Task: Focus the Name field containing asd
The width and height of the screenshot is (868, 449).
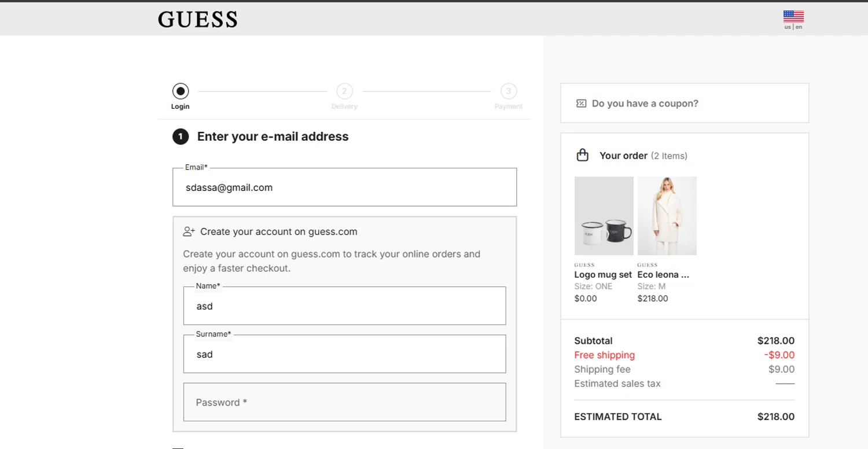Action: point(344,306)
